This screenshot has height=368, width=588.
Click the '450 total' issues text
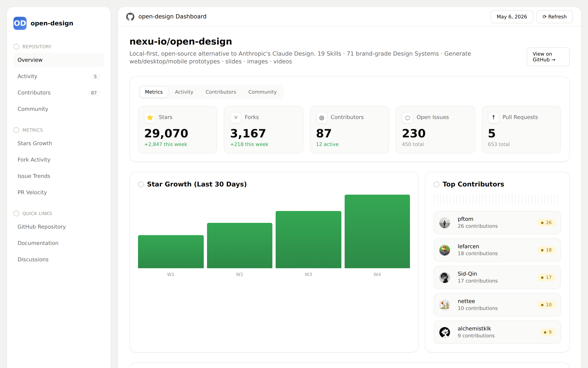[413, 144]
